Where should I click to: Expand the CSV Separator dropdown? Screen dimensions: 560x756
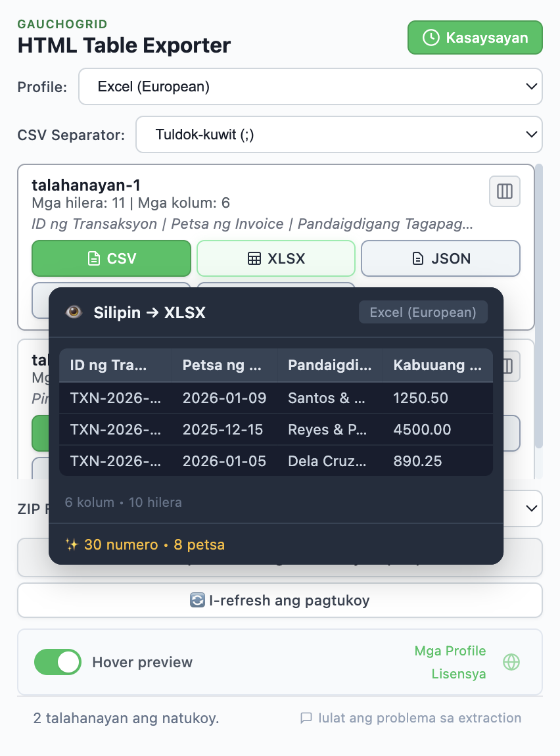click(x=338, y=134)
